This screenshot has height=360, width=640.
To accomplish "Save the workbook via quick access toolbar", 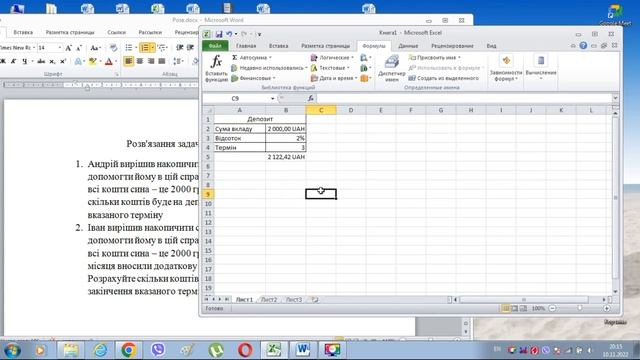I will pyautogui.click(x=219, y=34).
